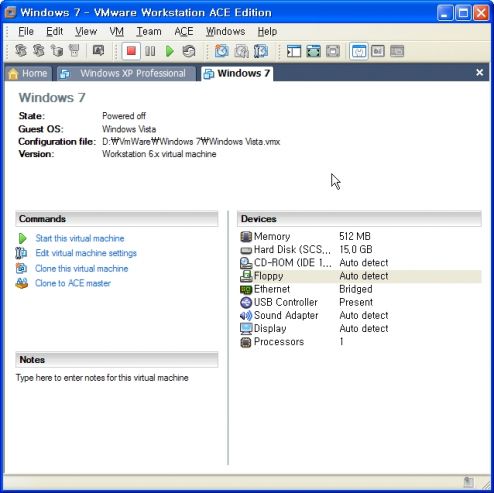The height and width of the screenshot is (493, 494).
Task: Close the Windows 7 tab
Action: 479,72
